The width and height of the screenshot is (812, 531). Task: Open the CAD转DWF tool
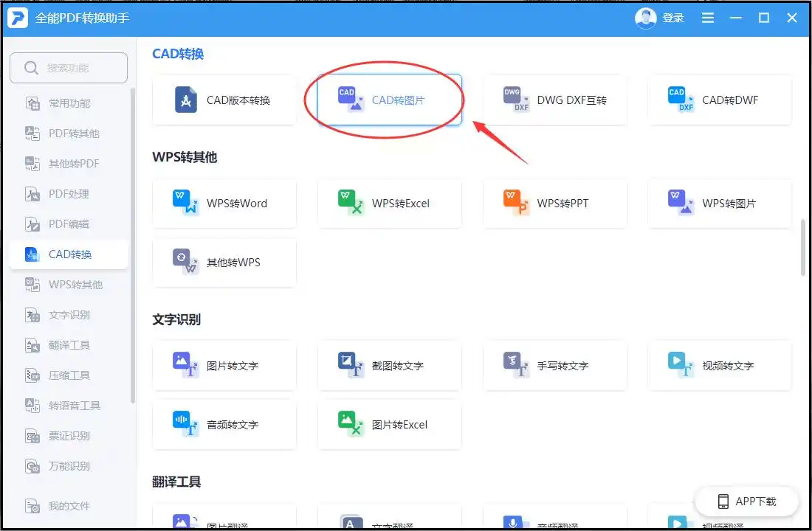point(720,100)
